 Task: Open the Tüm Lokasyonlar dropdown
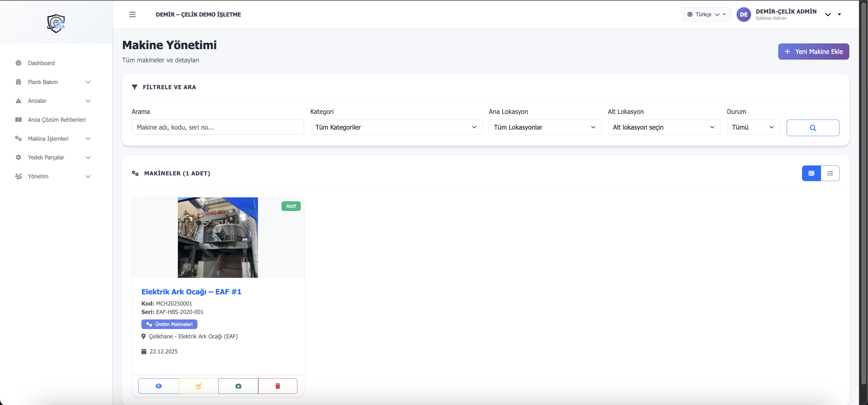coord(545,127)
